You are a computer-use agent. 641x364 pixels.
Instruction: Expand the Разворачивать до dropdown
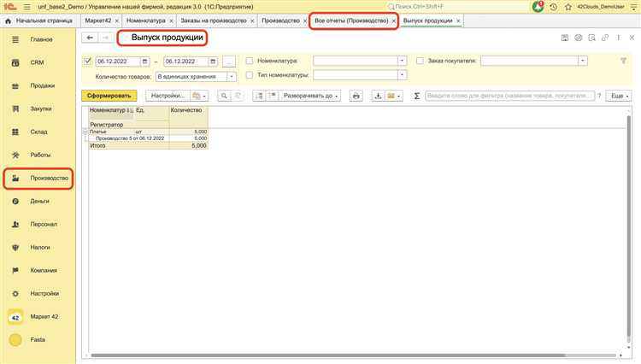[310, 96]
